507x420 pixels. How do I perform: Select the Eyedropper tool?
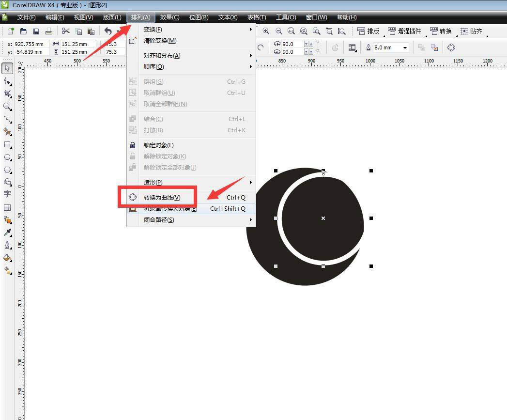pyautogui.click(x=7, y=233)
